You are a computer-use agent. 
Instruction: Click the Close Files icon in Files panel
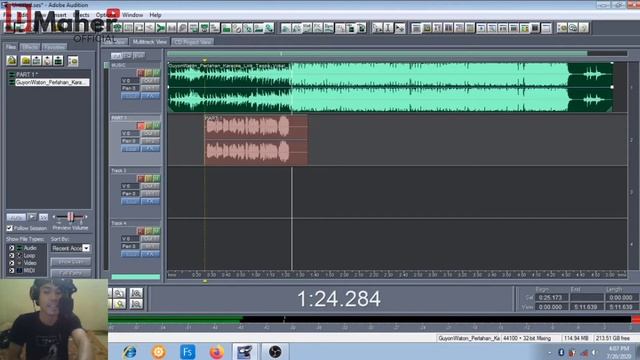[26, 61]
